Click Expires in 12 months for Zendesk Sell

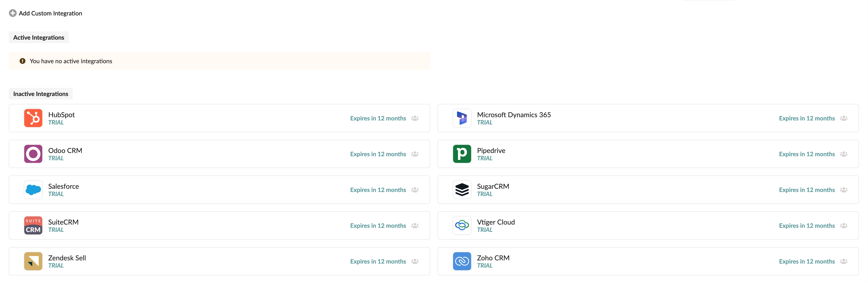click(x=378, y=261)
